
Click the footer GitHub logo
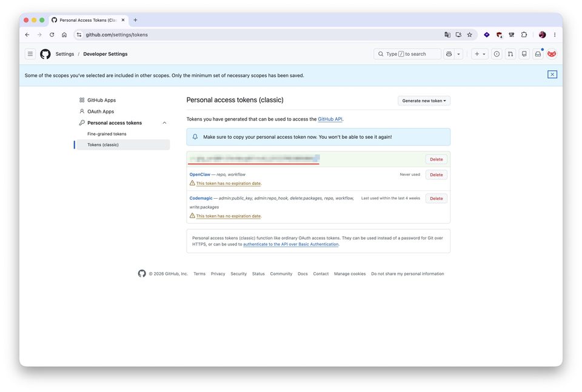[142, 273]
